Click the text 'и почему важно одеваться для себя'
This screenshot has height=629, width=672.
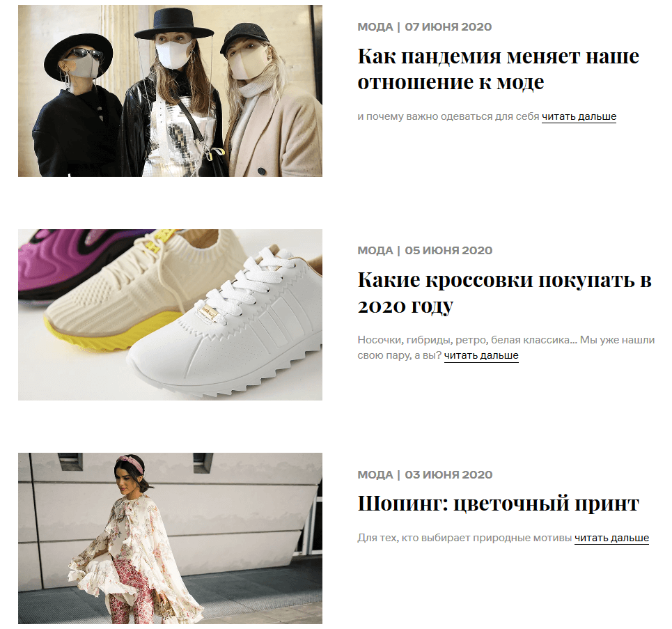coord(448,116)
